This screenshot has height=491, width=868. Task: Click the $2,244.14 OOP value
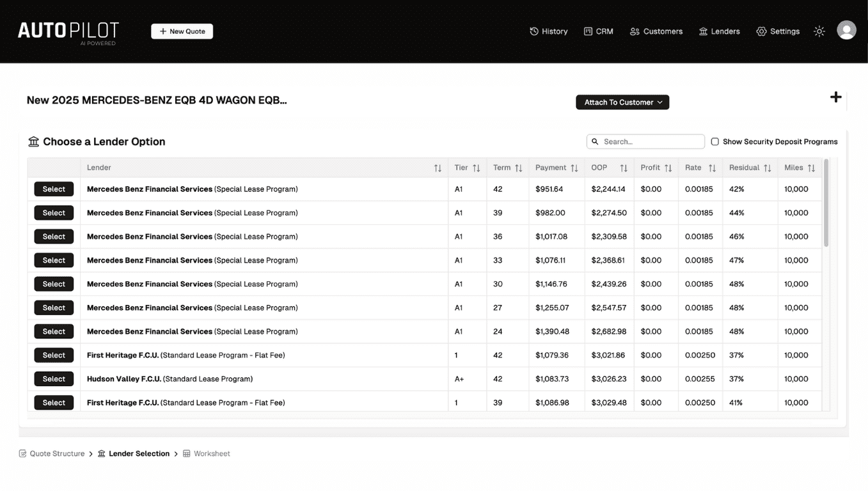(608, 189)
